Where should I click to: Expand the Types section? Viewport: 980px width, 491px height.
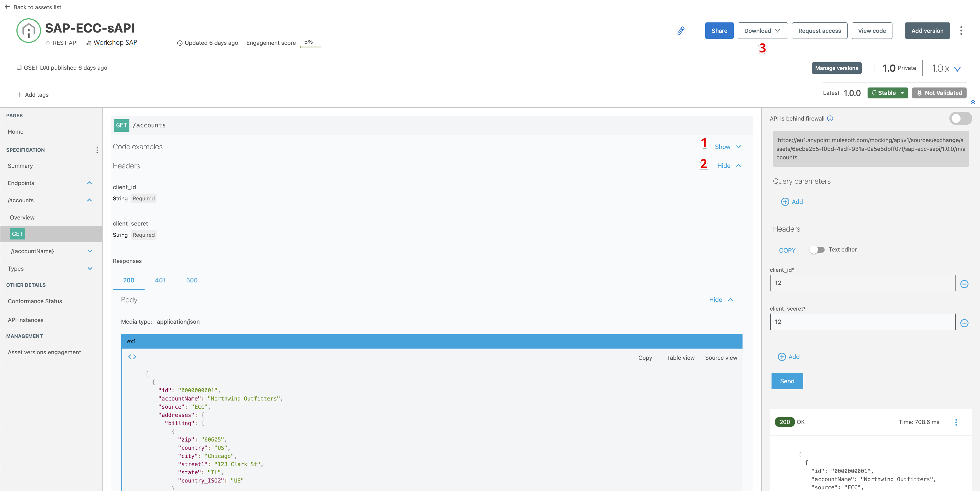click(90, 269)
